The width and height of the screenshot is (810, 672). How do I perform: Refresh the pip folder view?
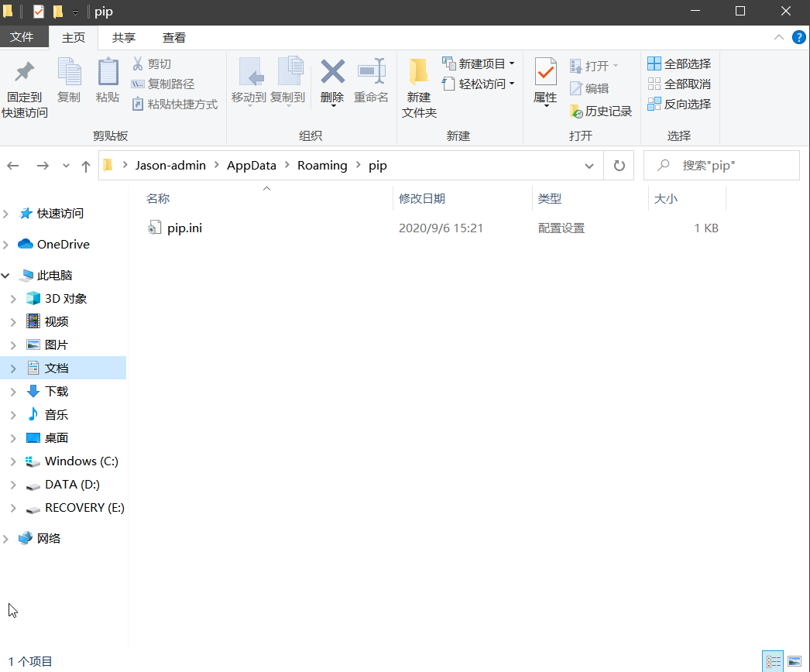point(619,166)
